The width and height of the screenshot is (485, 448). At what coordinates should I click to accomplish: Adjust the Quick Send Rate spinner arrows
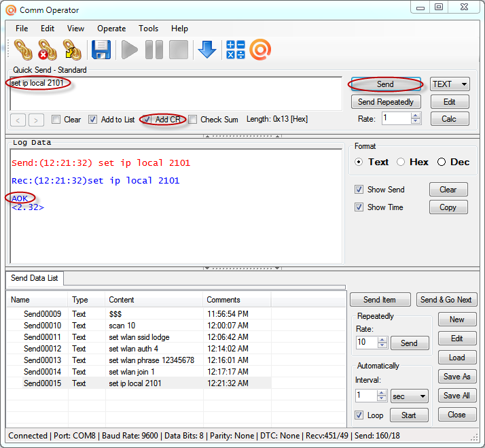click(x=416, y=118)
